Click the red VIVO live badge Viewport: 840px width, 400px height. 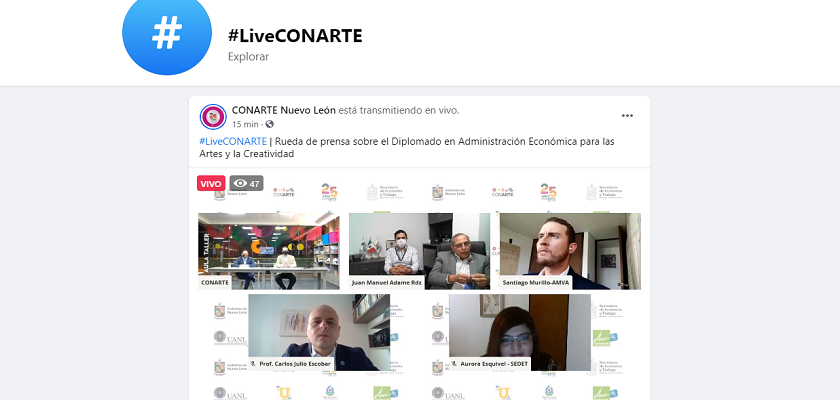click(211, 183)
